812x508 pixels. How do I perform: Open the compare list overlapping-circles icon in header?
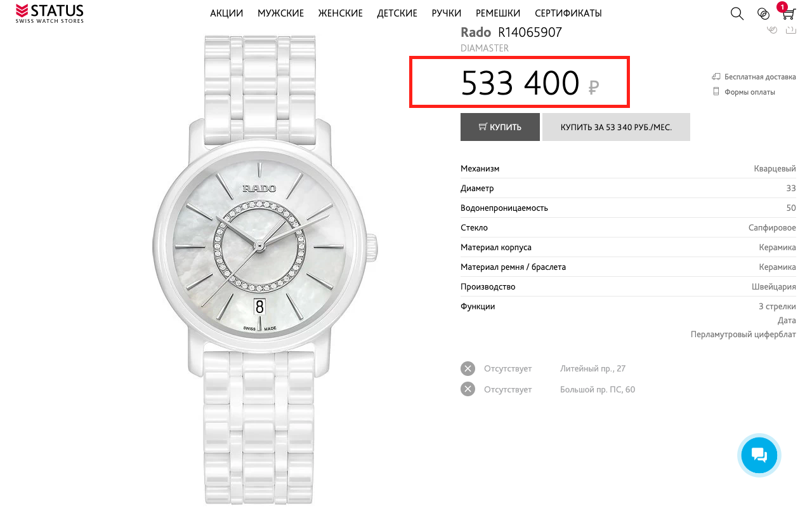point(763,13)
